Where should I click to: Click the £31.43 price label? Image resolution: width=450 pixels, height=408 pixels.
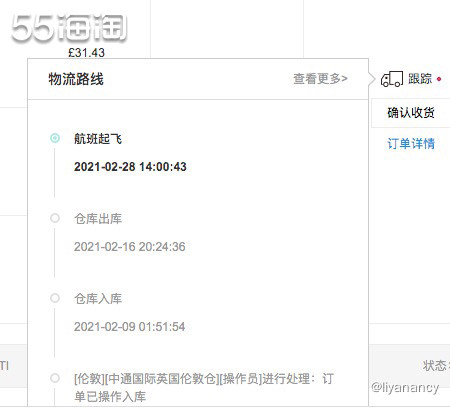(x=86, y=52)
